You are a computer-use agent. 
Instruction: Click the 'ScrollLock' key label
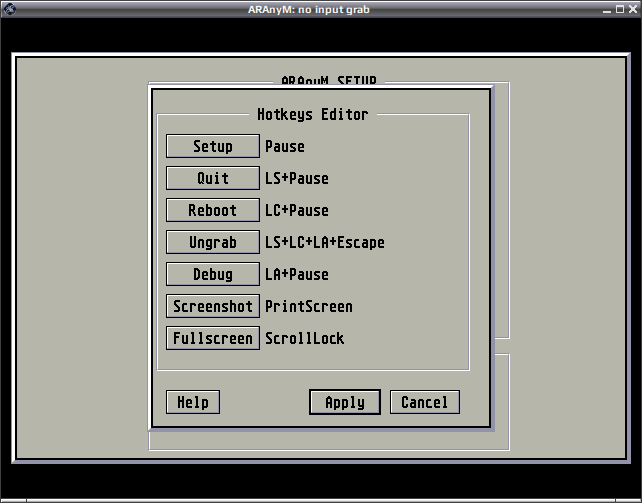tap(305, 338)
